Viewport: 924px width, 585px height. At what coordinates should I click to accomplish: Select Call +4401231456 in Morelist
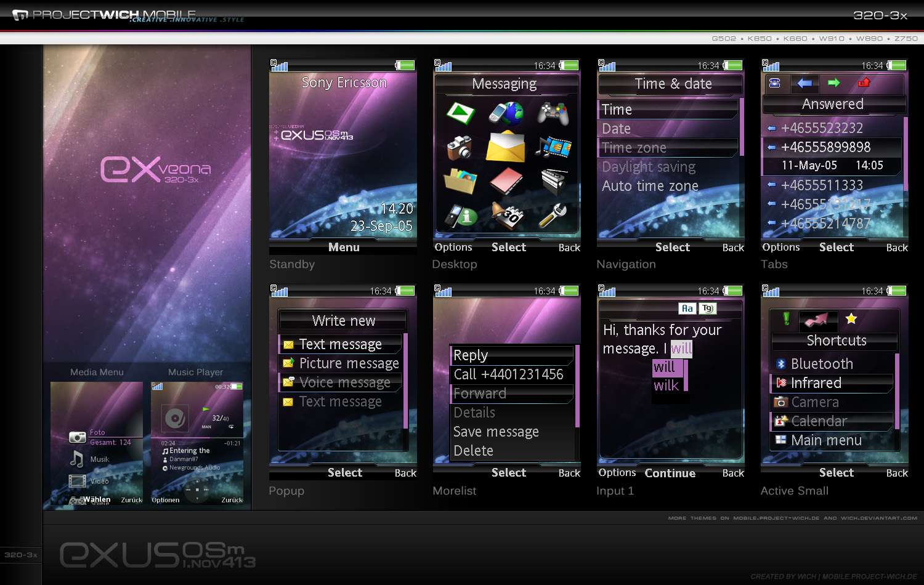[512, 374]
